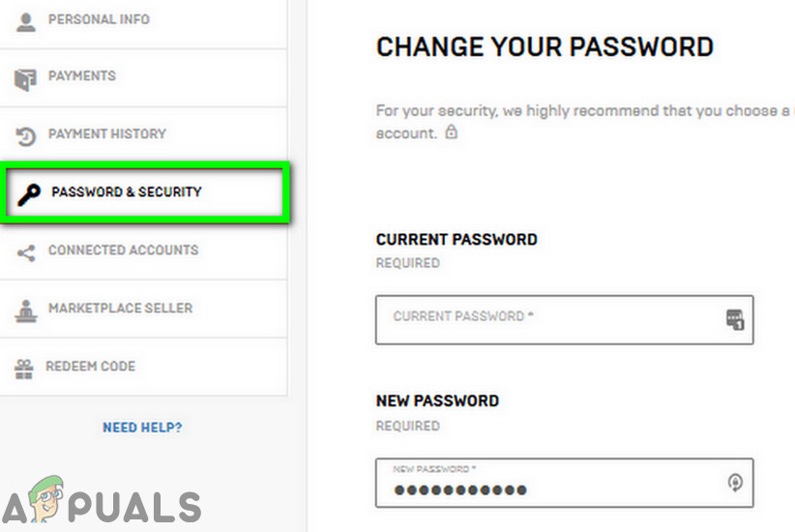Follow the Need Help? link
The width and height of the screenshot is (795, 532).
pos(142,428)
